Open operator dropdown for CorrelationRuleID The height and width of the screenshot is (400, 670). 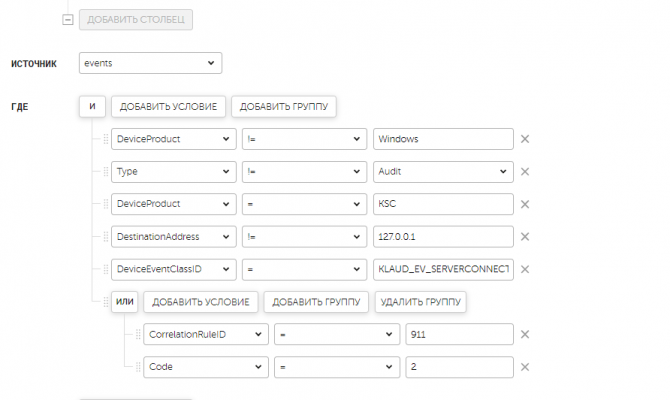335,334
